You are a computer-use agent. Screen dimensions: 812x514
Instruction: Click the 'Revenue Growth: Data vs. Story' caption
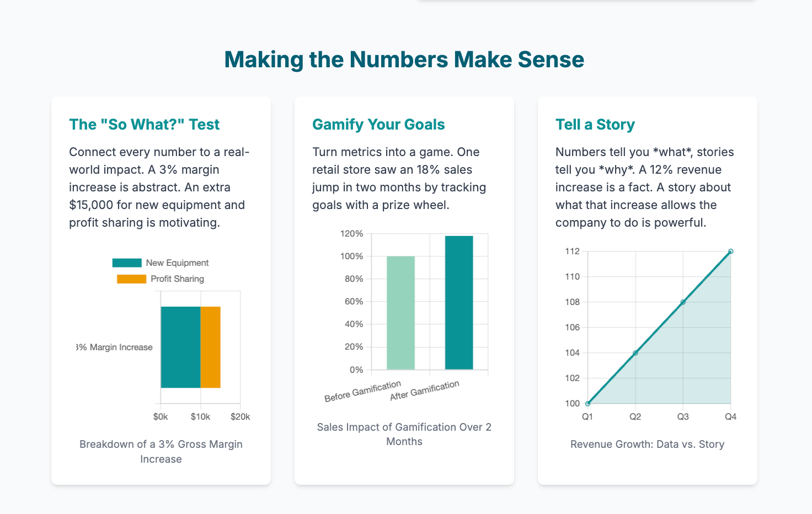pos(647,445)
